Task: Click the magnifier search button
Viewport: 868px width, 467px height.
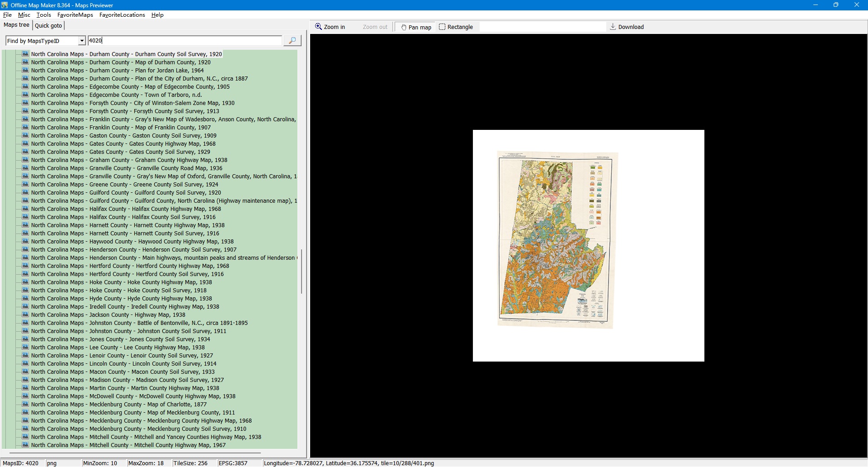Action: (292, 41)
